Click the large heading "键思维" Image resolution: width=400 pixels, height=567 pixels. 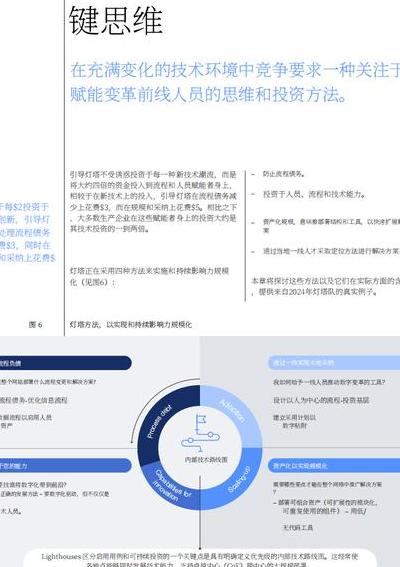(116, 20)
